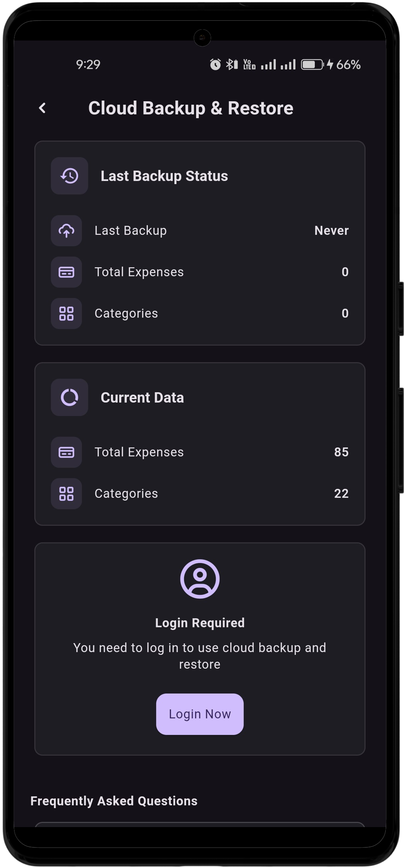Tap the Current Data donut chart icon

point(69,397)
